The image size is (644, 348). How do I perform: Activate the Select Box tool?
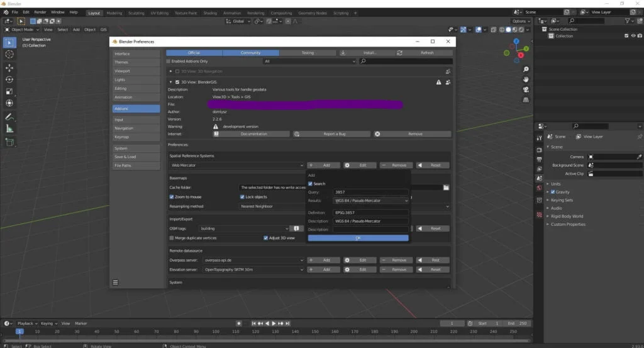(9, 42)
